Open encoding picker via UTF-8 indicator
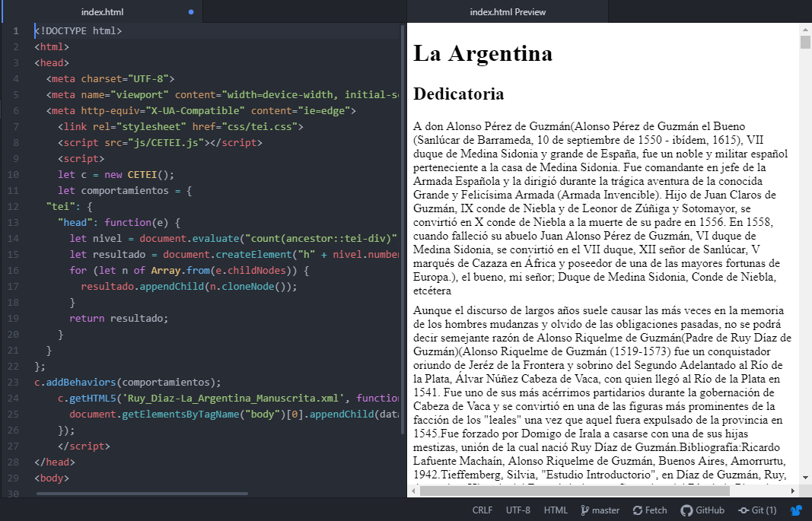 tap(517, 510)
